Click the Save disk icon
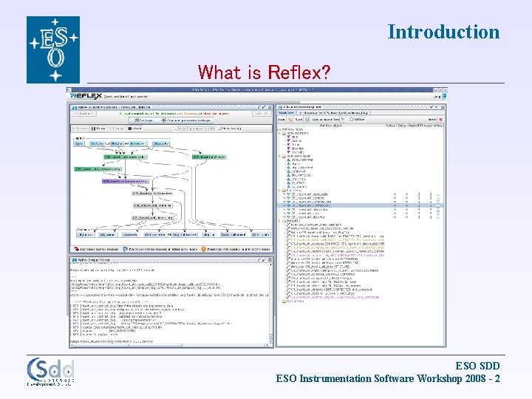The height and width of the screenshot is (399, 532). click(x=307, y=120)
